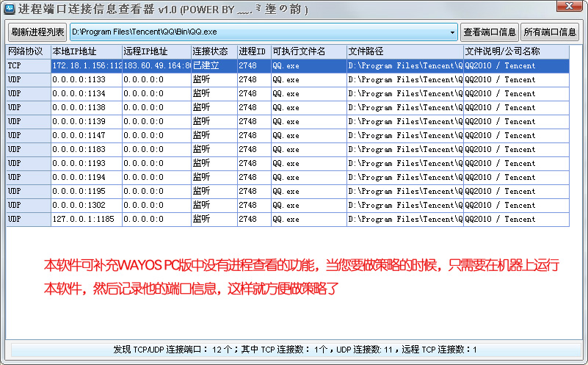The height and width of the screenshot is (365, 588).
Task: Select the TCP protocol row cell
Action: [x=29, y=65]
